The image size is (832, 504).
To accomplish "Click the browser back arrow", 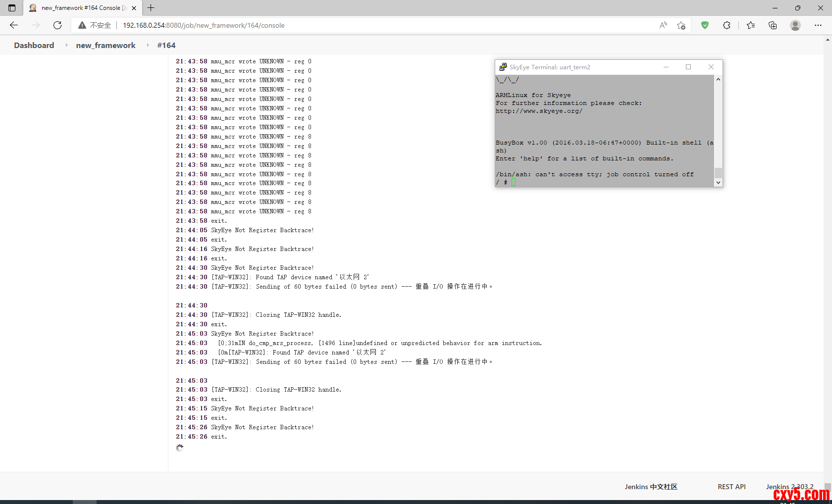I will click(14, 25).
